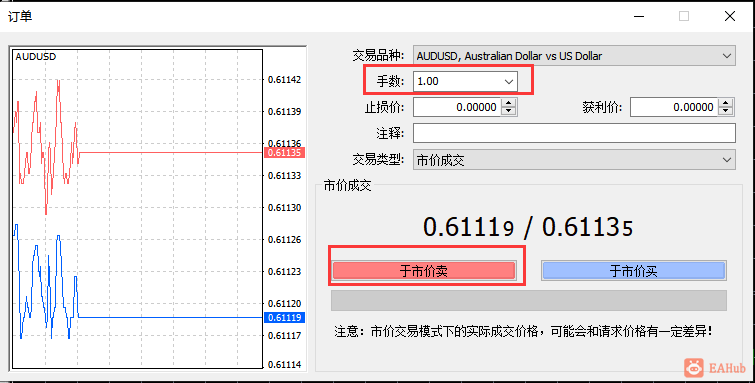The width and height of the screenshot is (755, 383).
Task: Click the 订单 window title text
Action: pos(20,16)
